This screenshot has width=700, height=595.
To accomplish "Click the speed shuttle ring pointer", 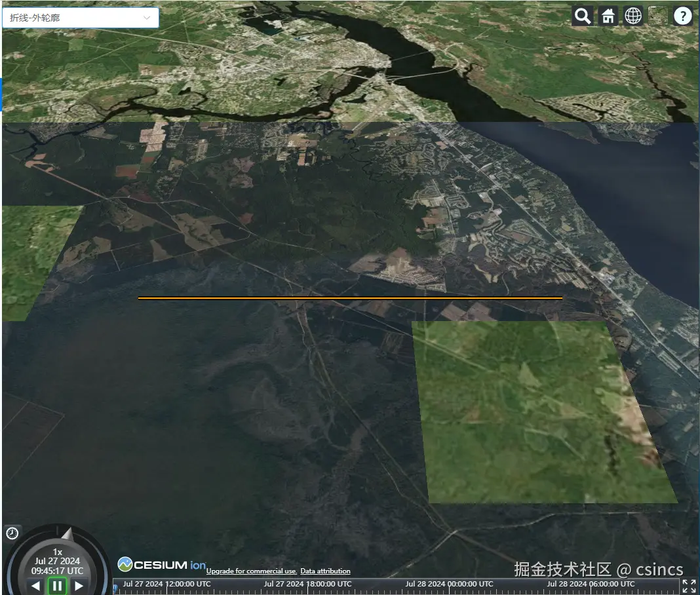I will click(x=66, y=533).
